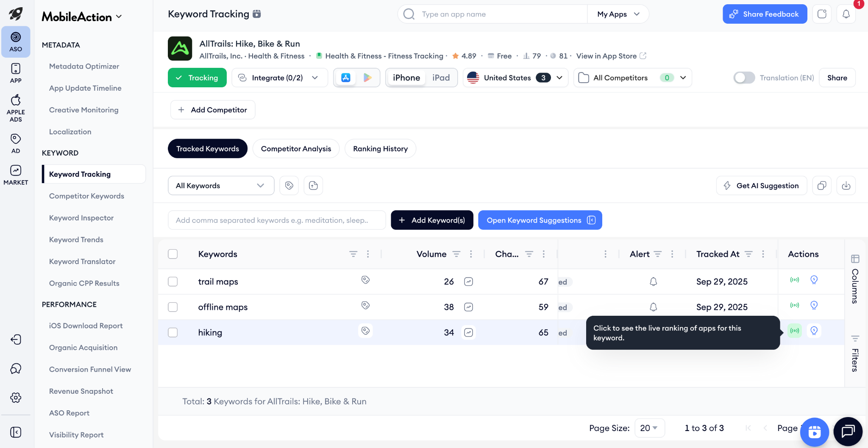Open support headset icon in left rail

click(16, 369)
